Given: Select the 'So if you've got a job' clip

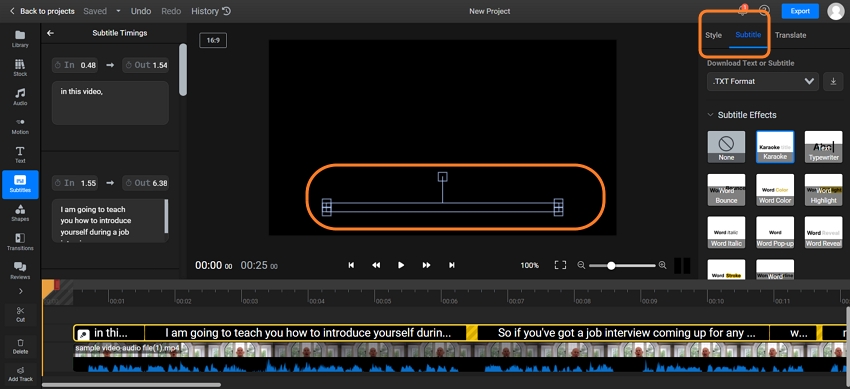Looking at the screenshot, I should (x=623, y=333).
